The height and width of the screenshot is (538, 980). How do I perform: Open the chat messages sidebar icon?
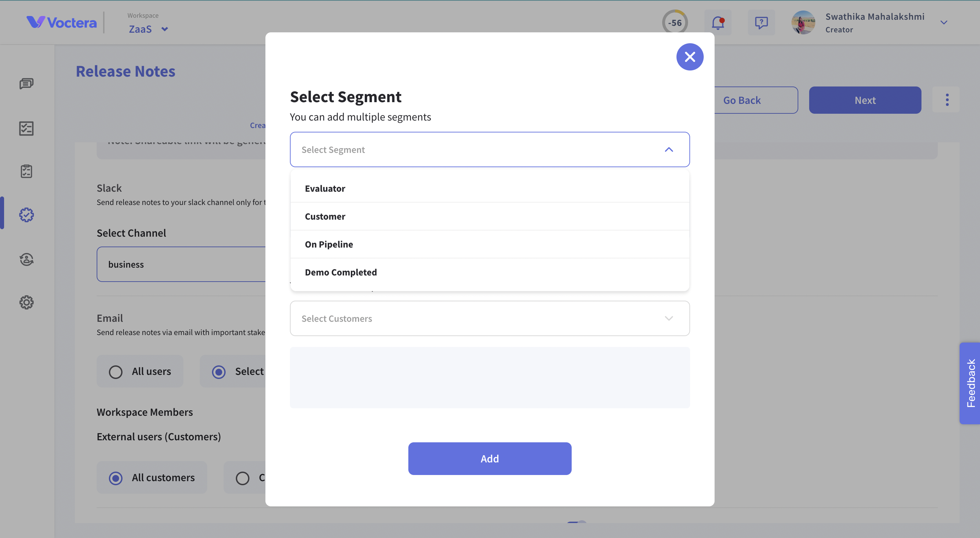click(26, 83)
